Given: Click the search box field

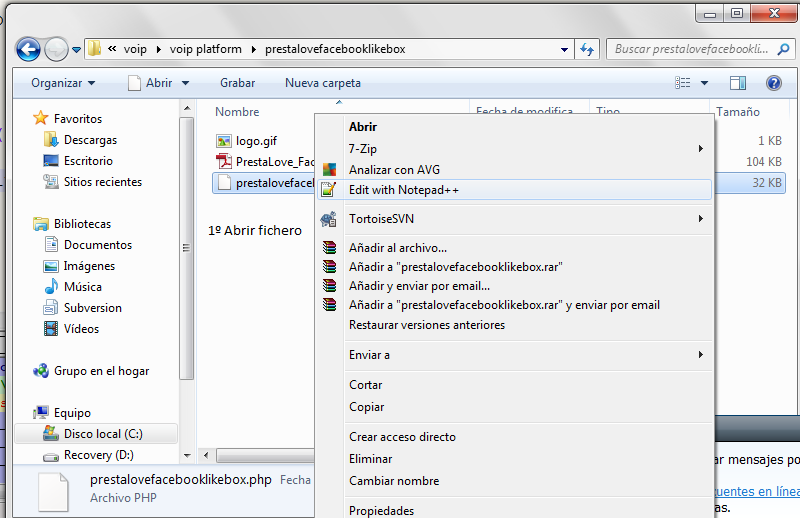Looking at the screenshot, I should (690, 49).
